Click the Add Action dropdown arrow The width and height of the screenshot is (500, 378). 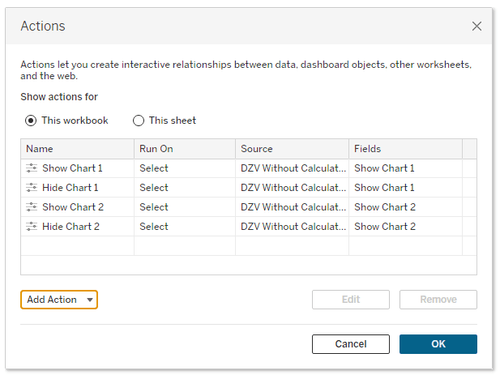pos(90,300)
